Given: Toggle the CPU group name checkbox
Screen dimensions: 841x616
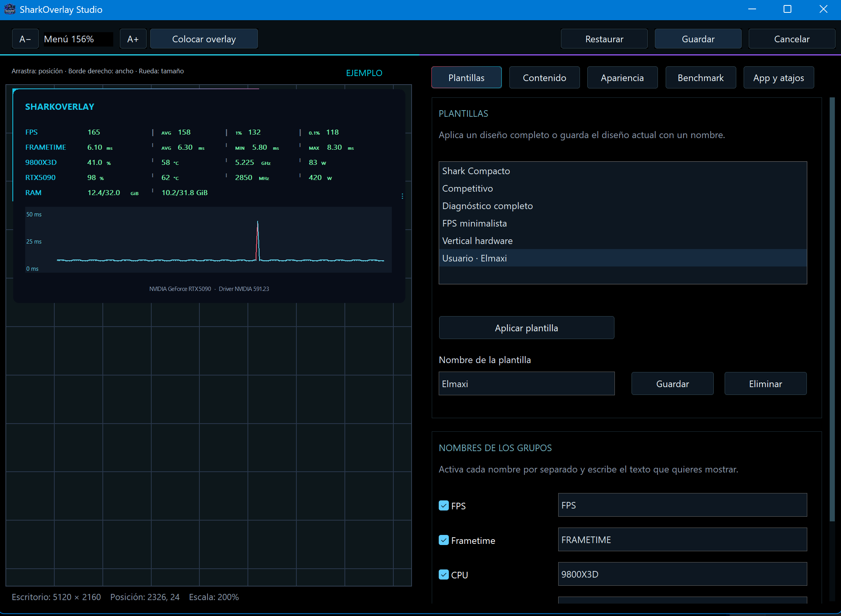Looking at the screenshot, I should click(444, 574).
